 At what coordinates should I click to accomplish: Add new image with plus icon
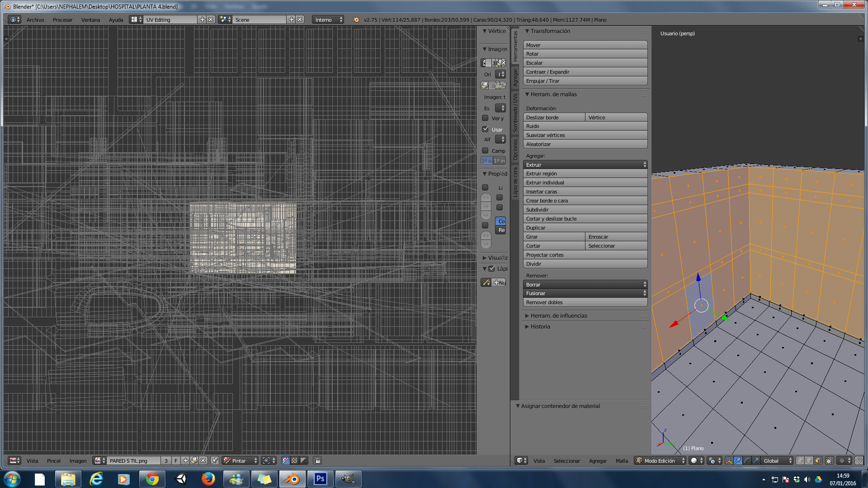click(185, 460)
